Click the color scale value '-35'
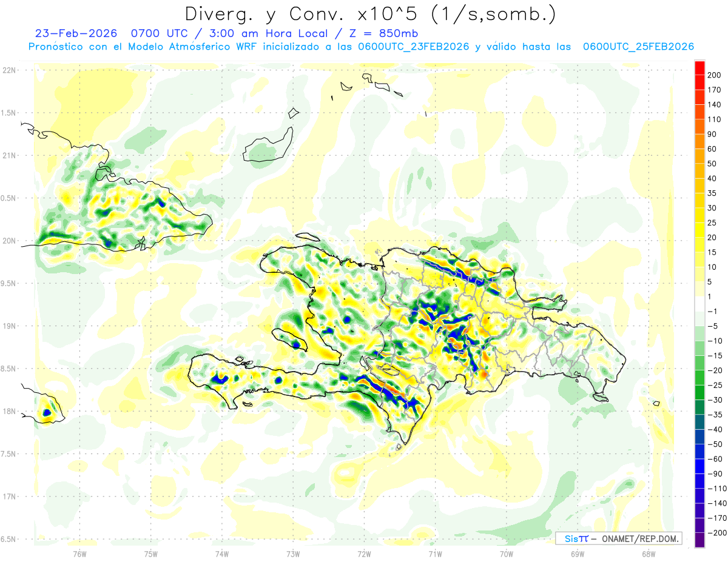728x562 pixels. tap(714, 415)
